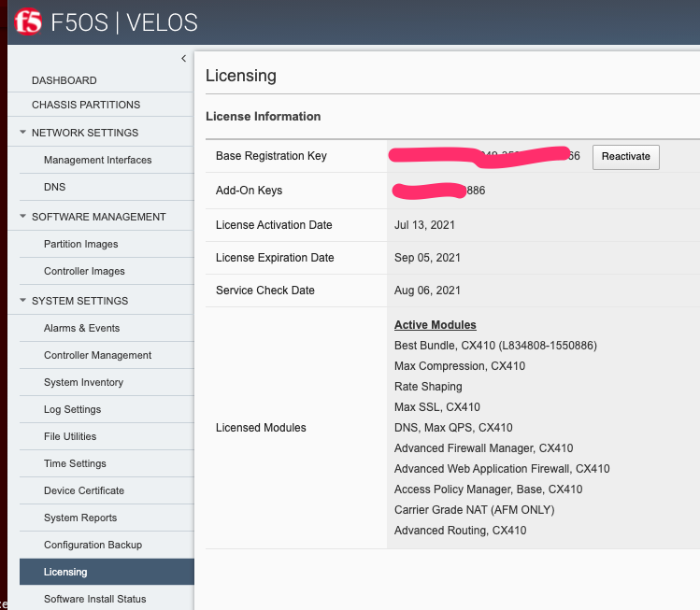Click the Licensing page heading
The width and height of the screenshot is (700, 610).
(x=241, y=76)
